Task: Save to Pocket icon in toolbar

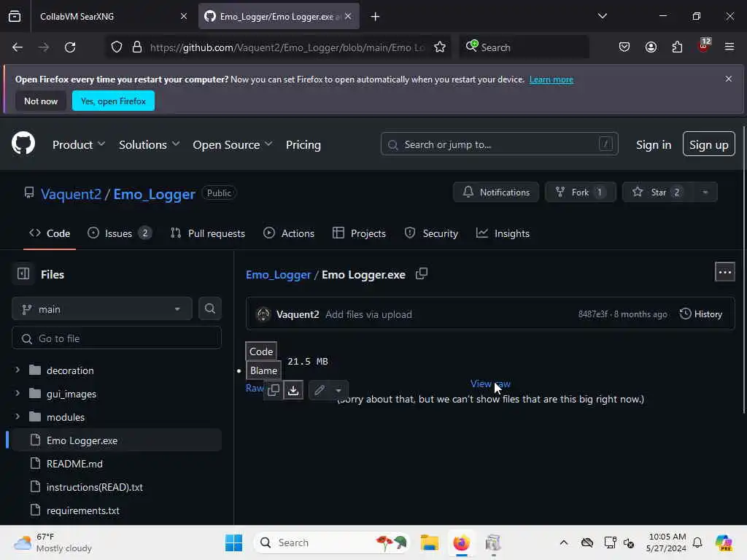Action: pos(624,47)
